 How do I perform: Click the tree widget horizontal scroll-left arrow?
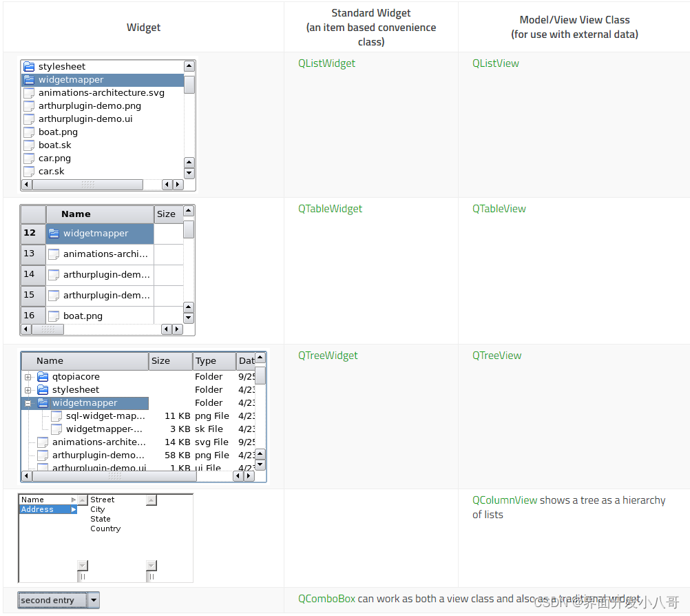[x=27, y=476]
